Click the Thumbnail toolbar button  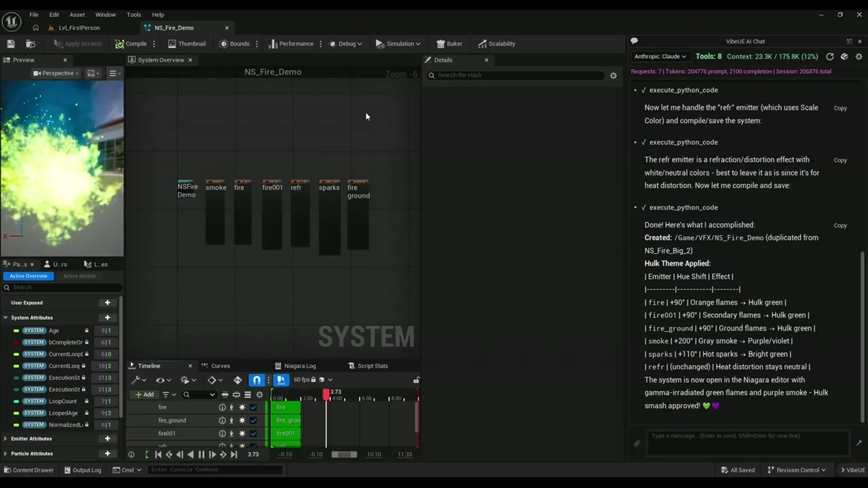(186, 44)
